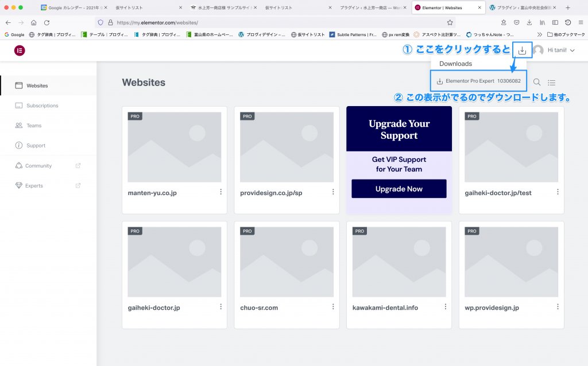588x366 pixels.
Task: Reload the page in browser toolbar
Action: (47, 22)
